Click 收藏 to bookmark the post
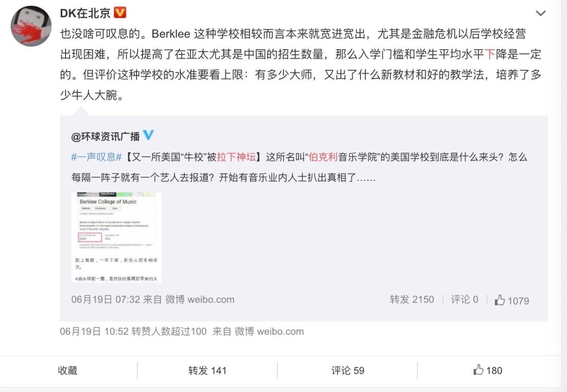 pyautogui.click(x=68, y=370)
